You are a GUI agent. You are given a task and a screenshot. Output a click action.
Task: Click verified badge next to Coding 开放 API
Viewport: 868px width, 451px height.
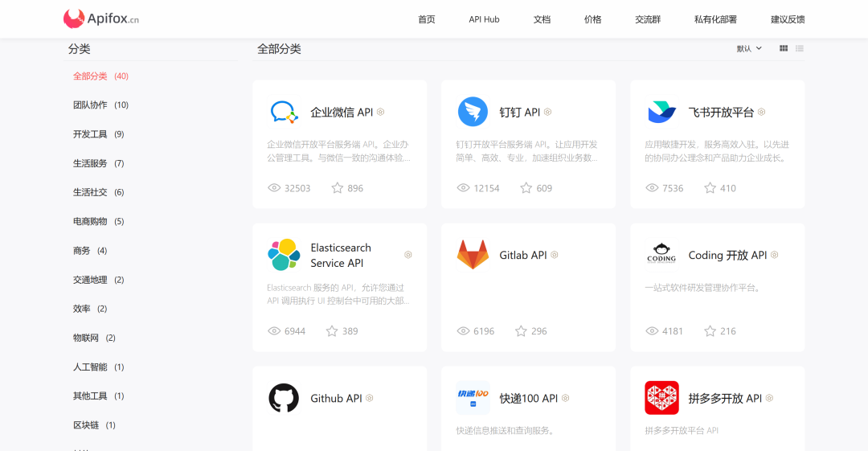click(x=775, y=255)
